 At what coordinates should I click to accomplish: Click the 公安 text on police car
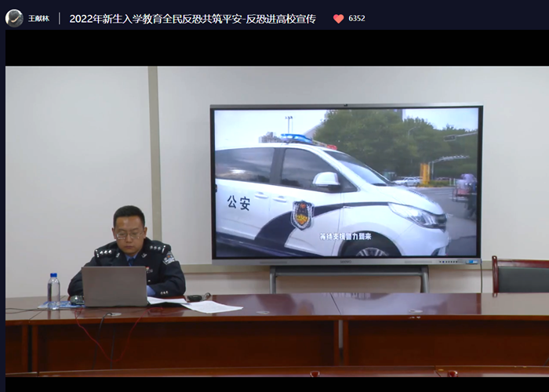coord(238,203)
